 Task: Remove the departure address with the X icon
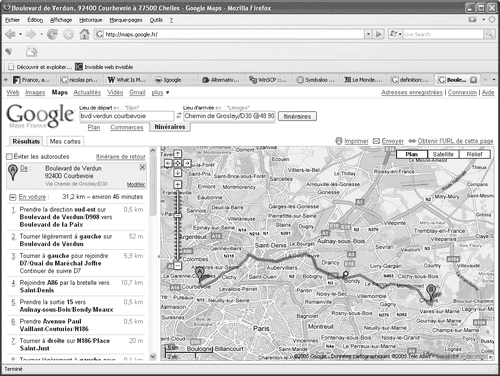coord(142,167)
